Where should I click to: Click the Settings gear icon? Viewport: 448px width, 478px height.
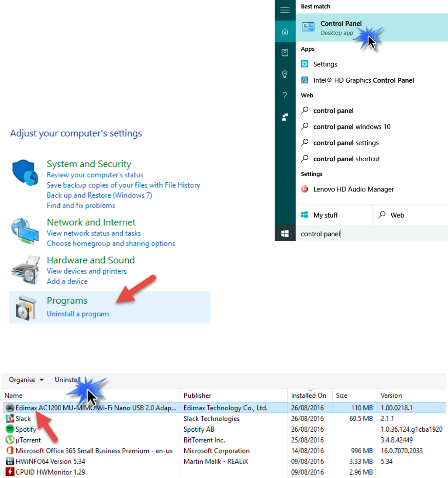(304, 64)
